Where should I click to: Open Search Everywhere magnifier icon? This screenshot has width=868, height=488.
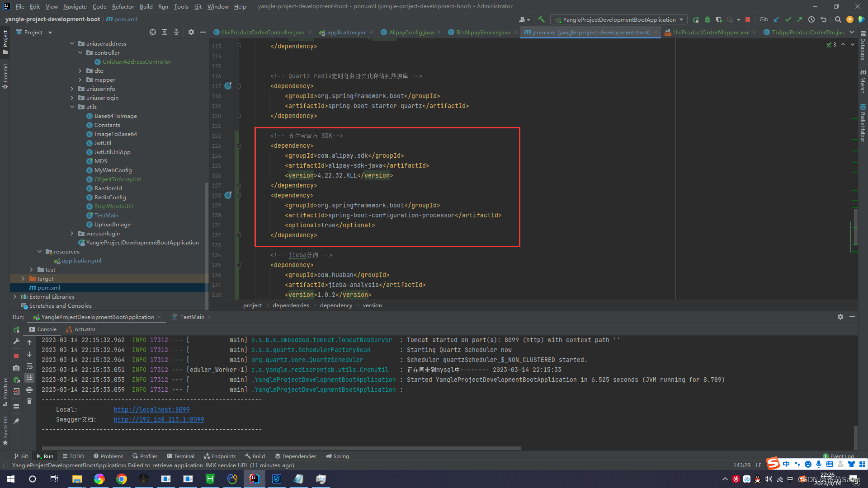[838, 19]
